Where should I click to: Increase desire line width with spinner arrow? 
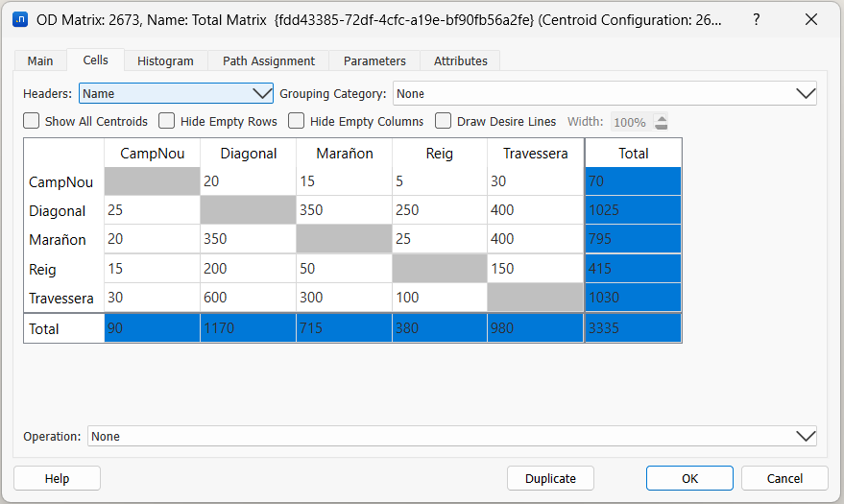tap(661, 118)
